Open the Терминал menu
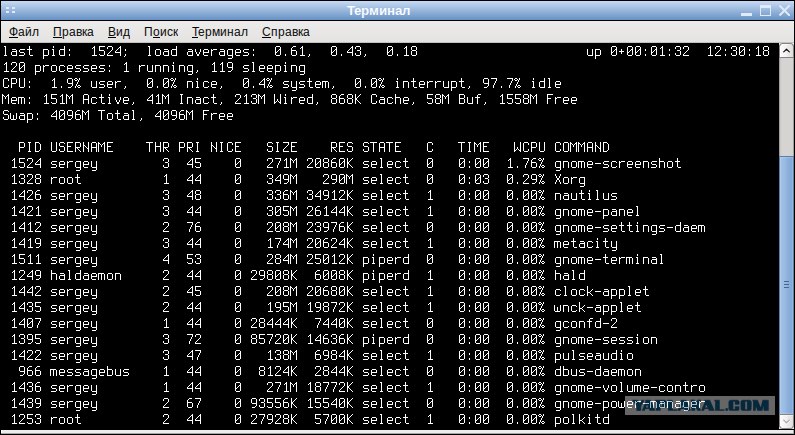795x435 pixels. 220,32
